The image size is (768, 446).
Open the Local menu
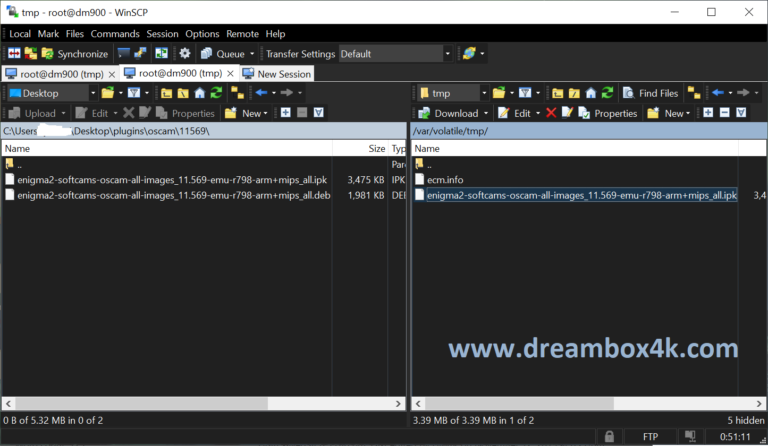pos(20,34)
